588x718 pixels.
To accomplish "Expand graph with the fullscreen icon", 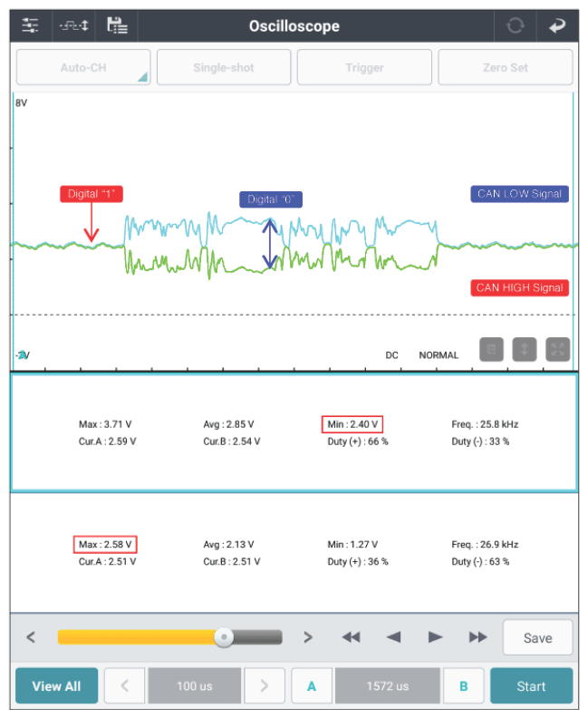I will point(558,349).
